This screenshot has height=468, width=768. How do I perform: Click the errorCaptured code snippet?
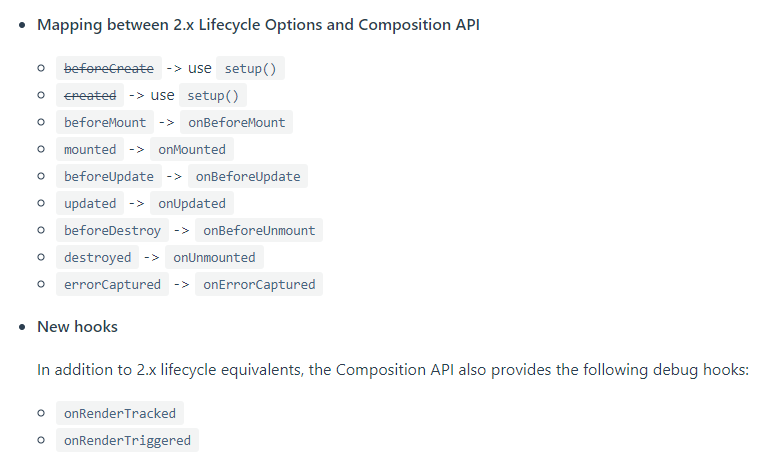[x=112, y=285]
